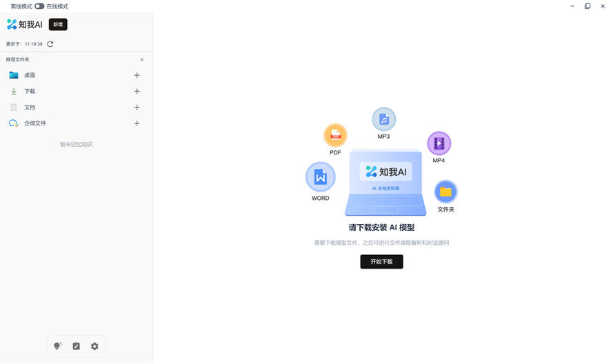This screenshot has height=364, width=611.
Task: Select the 文档 folder label
Action: point(30,107)
